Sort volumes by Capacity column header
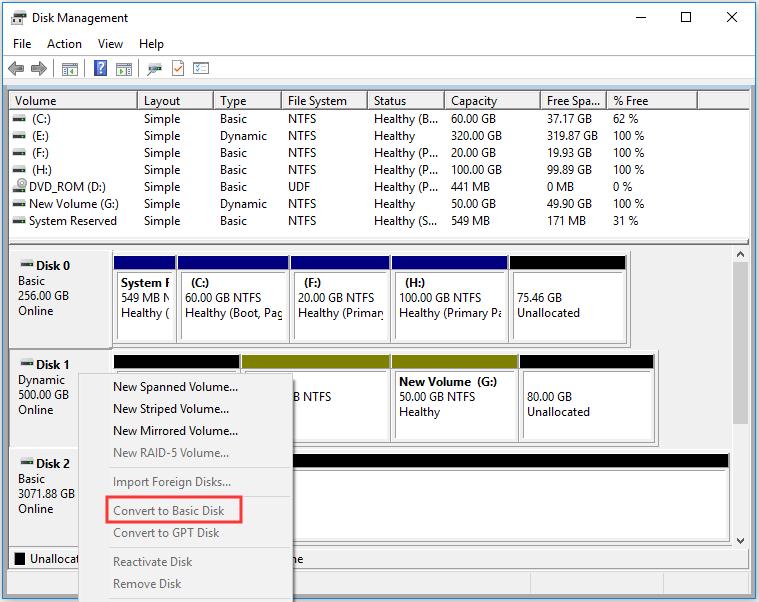The width and height of the screenshot is (759, 602). pos(473,101)
